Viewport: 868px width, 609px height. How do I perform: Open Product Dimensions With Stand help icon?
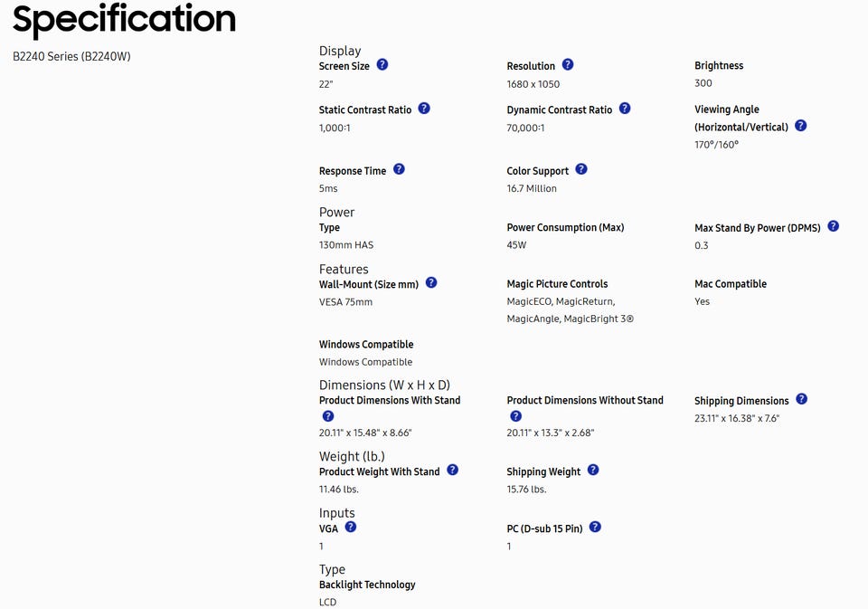(328, 416)
